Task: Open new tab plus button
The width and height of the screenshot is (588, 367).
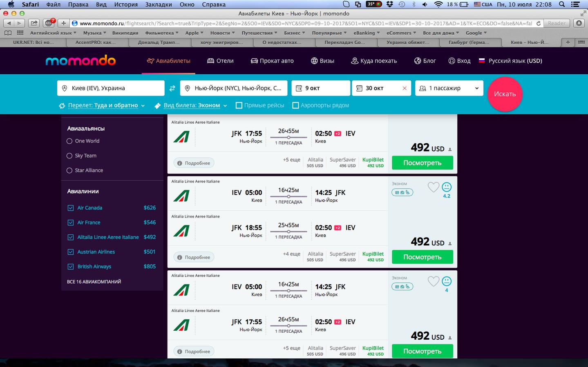Action: pos(568,42)
